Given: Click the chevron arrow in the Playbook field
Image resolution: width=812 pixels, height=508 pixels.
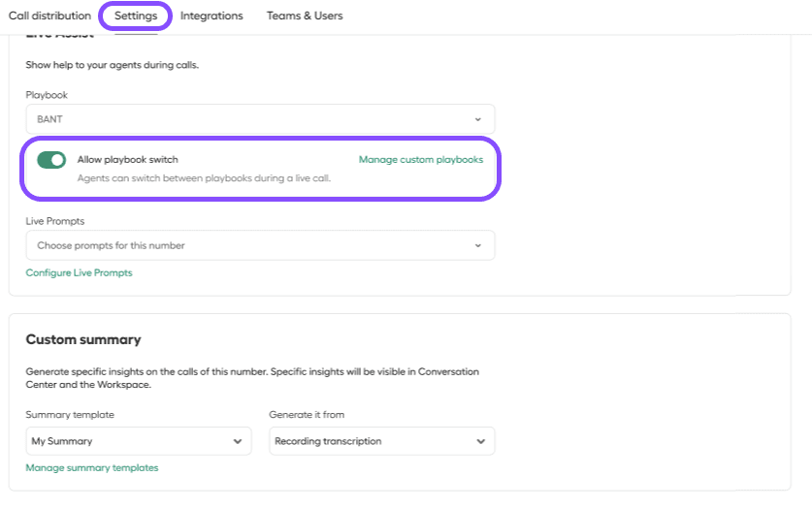Looking at the screenshot, I should (x=477, y=119).
